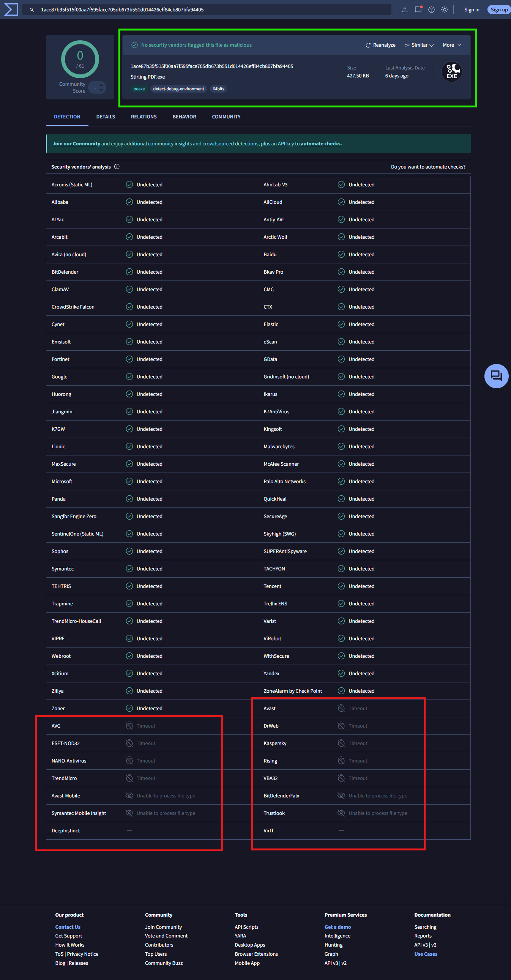Open the floating chat bubble icon
511x980 pixels.
[496, 376]
